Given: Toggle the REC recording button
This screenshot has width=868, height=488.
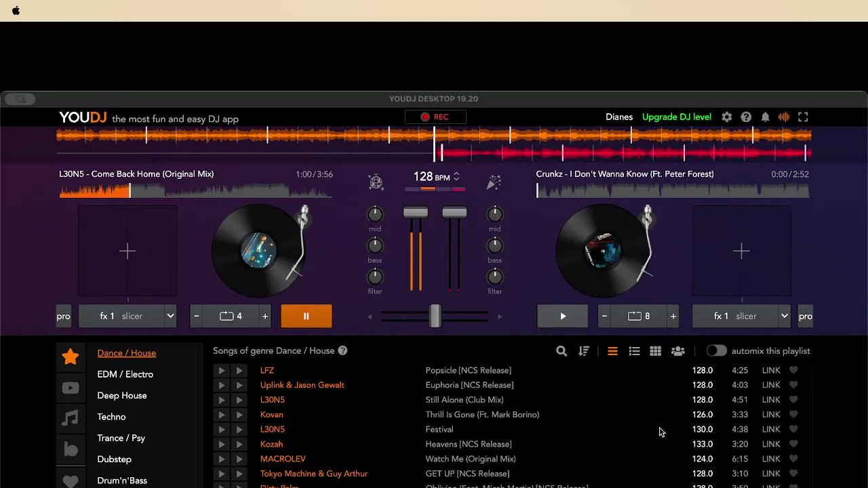Looking at the screenshot, I should coord(435,117).
